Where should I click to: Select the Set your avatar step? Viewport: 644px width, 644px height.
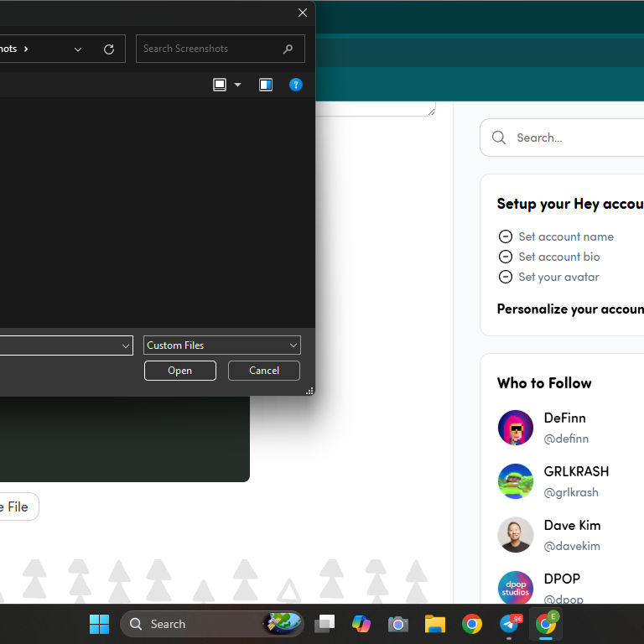(558, 277)
